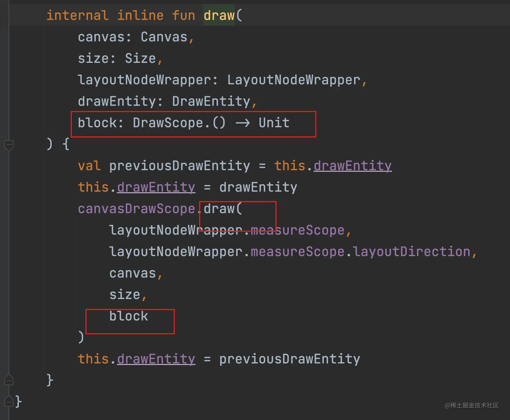Image resolution: width=510 pixels, height=420 pixels.
Task: Click fold end marker beside function closing brace
Action: pos(9,380)
